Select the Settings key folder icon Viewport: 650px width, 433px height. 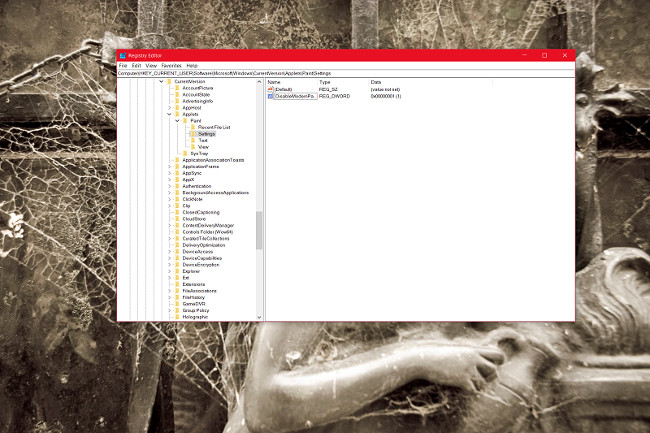pyautogui.click(x=193, y=134)
